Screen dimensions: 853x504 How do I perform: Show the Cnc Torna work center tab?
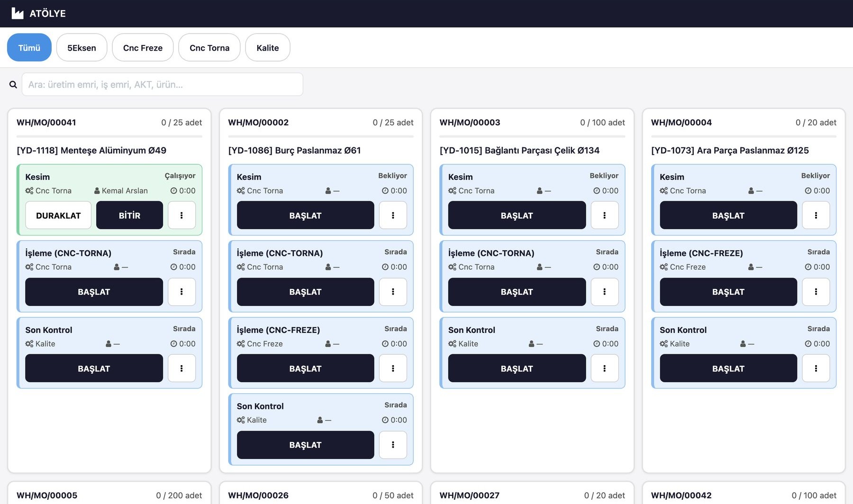click(209, 47)
